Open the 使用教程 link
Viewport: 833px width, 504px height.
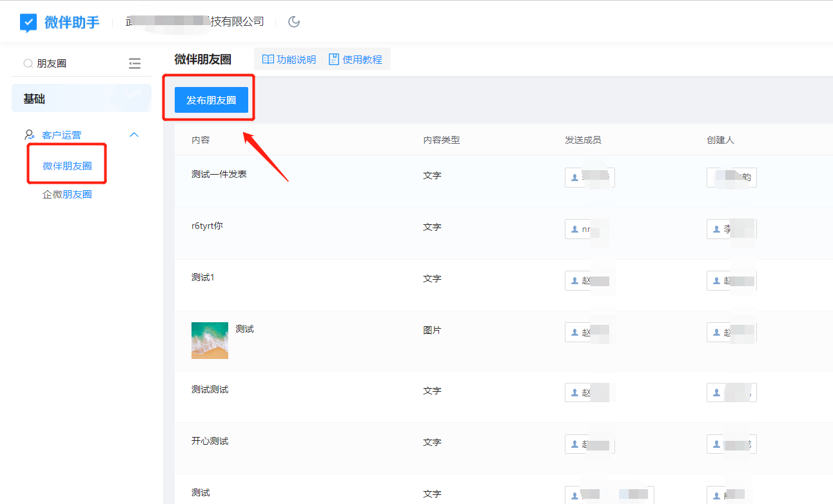pyautogui.click(x=355, y=59)
